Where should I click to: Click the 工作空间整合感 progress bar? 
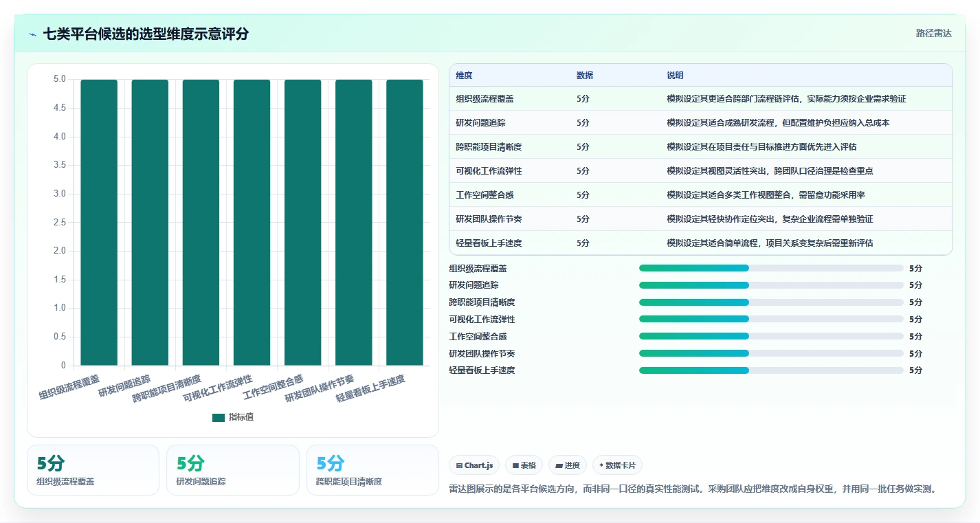771,336
